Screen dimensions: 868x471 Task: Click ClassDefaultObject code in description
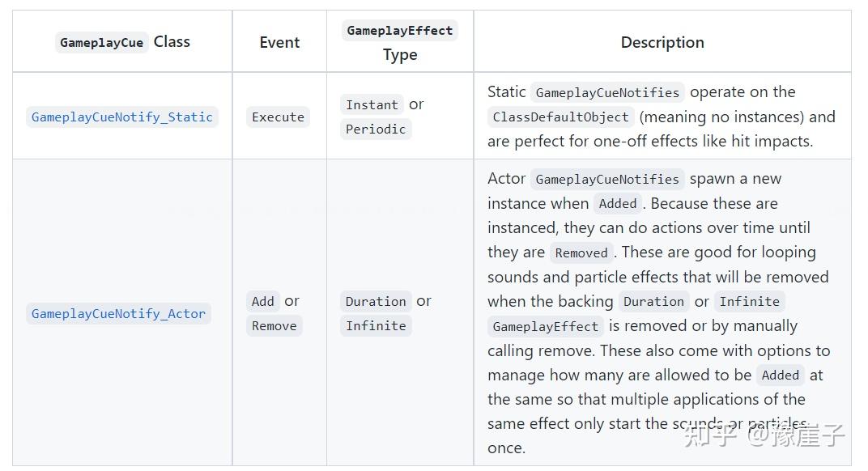[x=561, y=117]
